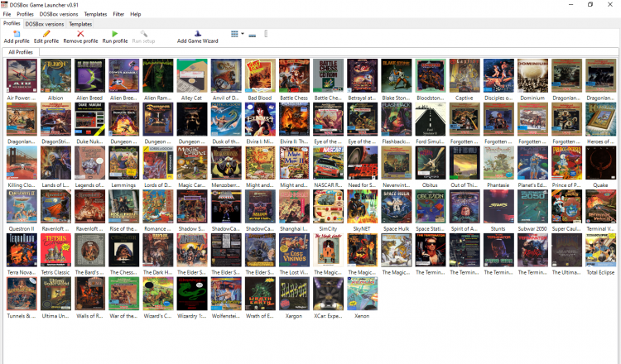Select the Obitus game thumbnail

(431, 163)
